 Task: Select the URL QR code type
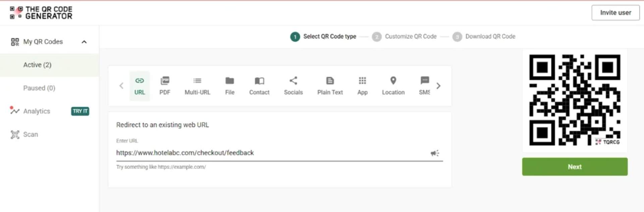pos(140,86)
